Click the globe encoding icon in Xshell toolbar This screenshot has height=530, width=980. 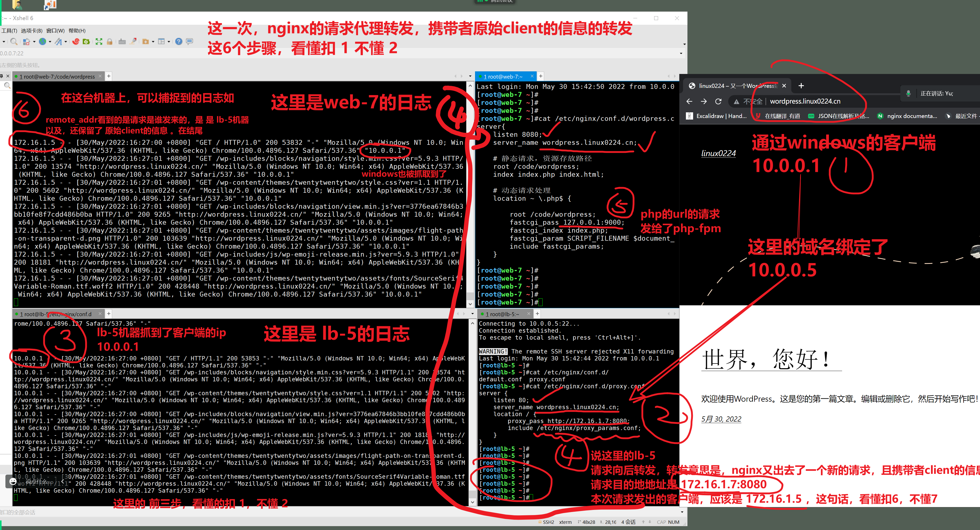(43, 41)
